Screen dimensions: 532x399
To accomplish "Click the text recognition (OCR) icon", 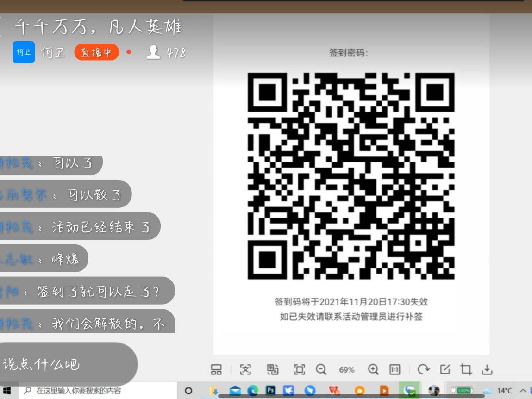I will tap(245, 369).
